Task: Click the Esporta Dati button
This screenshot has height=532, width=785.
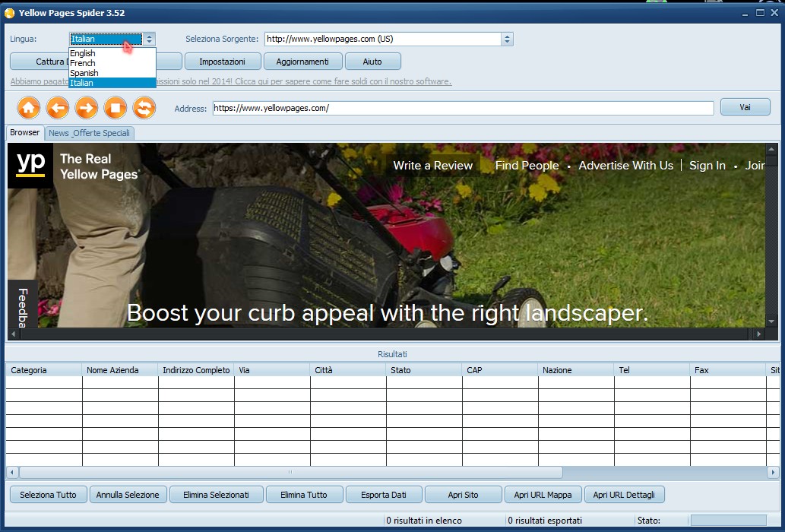Action: point(384,495)
